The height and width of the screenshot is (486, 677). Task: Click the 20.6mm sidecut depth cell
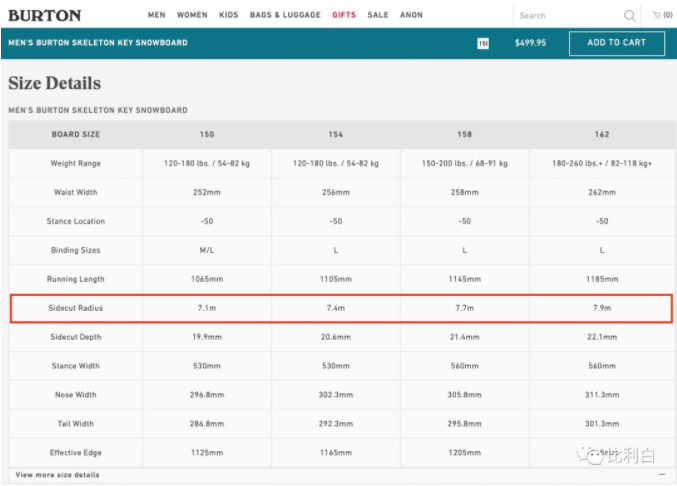coord(335,337)
